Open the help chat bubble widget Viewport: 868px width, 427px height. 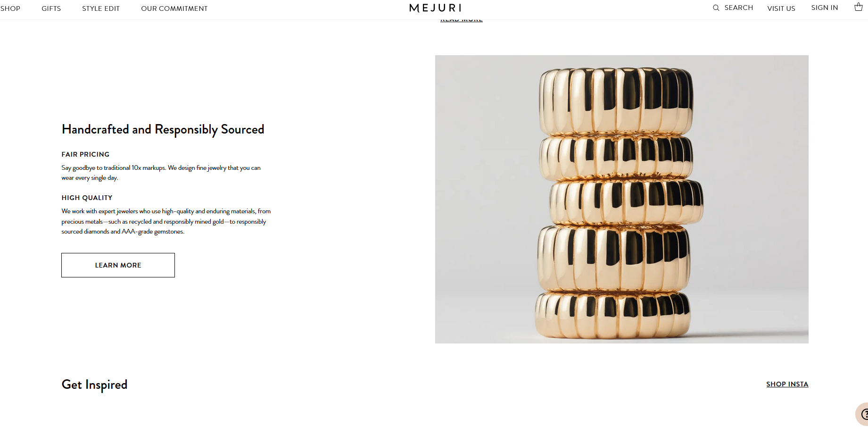tap(863, 414)
